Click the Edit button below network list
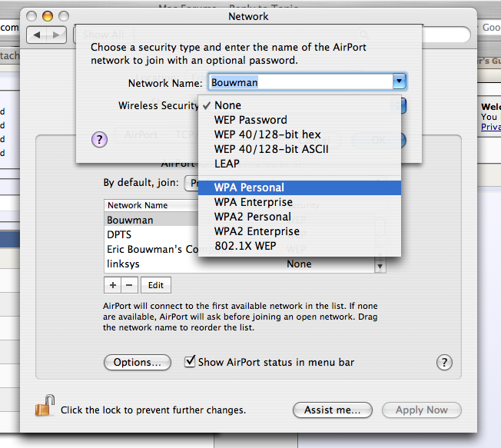Viewport: 501px width, 448px height. (x=156, y=285)
